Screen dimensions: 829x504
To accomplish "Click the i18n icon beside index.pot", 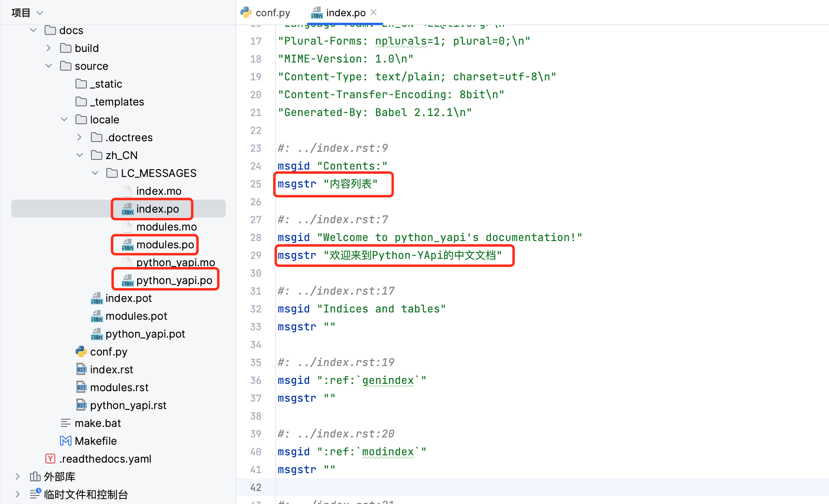I will coord(97,298).
